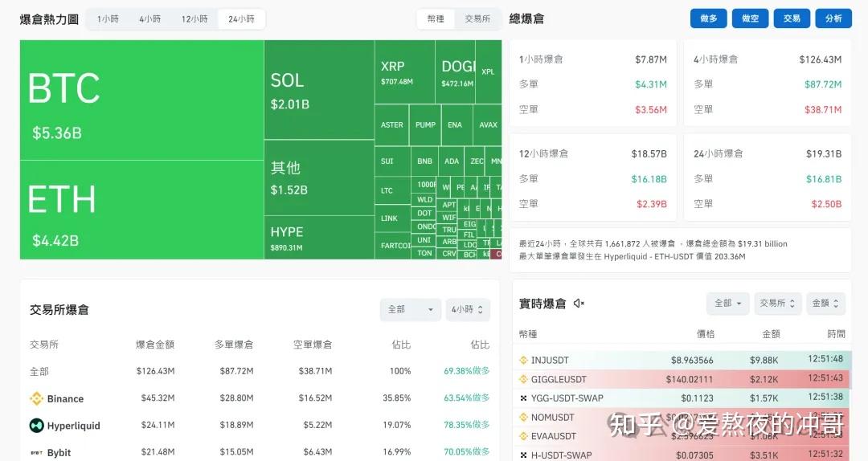This screenshot has width=868, height=461.
Task: Click the BNB heatmap tile
Action: 424,161
